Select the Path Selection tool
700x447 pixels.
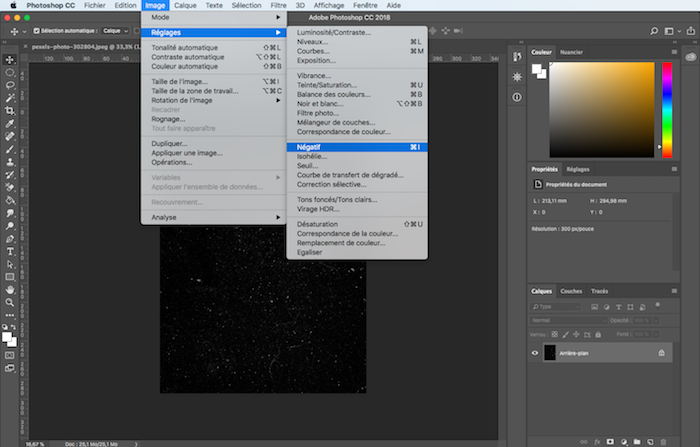tap(10, 264)
